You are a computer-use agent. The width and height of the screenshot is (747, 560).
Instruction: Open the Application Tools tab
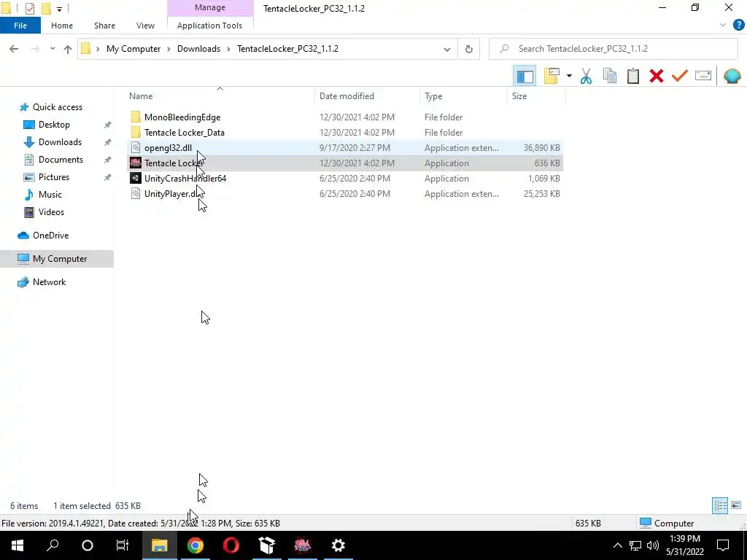(209, 26)
